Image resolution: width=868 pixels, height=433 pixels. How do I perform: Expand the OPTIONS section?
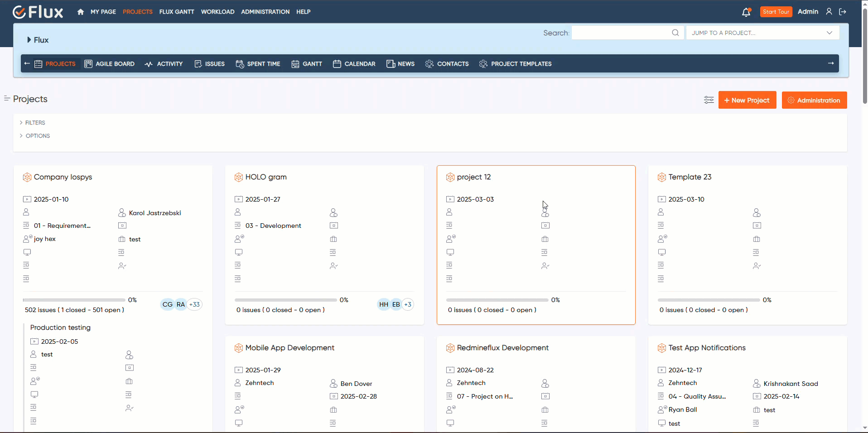tap(35, 136)
